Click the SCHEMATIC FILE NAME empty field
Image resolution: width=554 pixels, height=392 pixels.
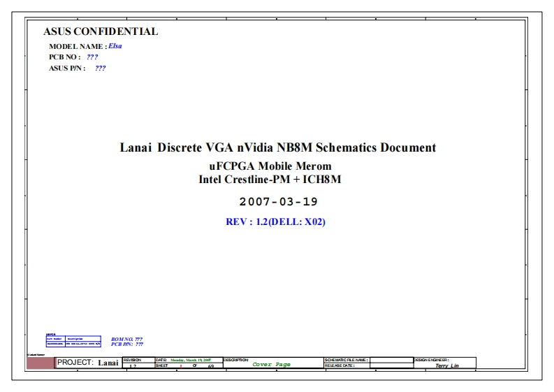coord(390,359)
